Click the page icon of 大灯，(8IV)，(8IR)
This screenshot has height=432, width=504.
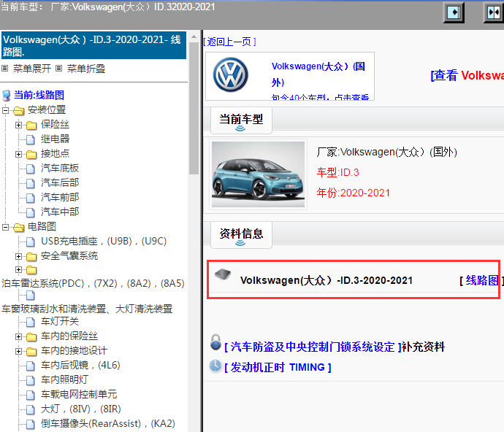pos(31,409)
